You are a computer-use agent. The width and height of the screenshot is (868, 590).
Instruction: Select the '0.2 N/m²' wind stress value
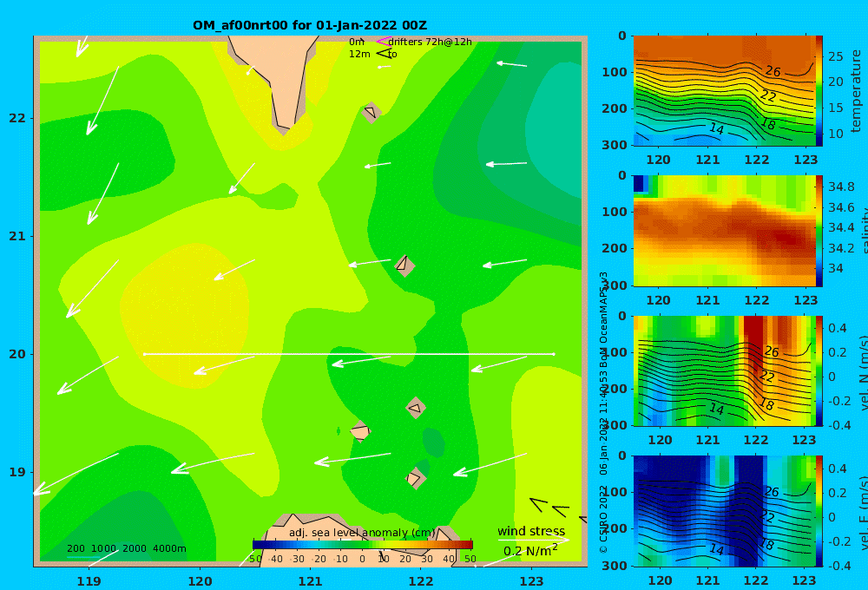tap(530, 551)
